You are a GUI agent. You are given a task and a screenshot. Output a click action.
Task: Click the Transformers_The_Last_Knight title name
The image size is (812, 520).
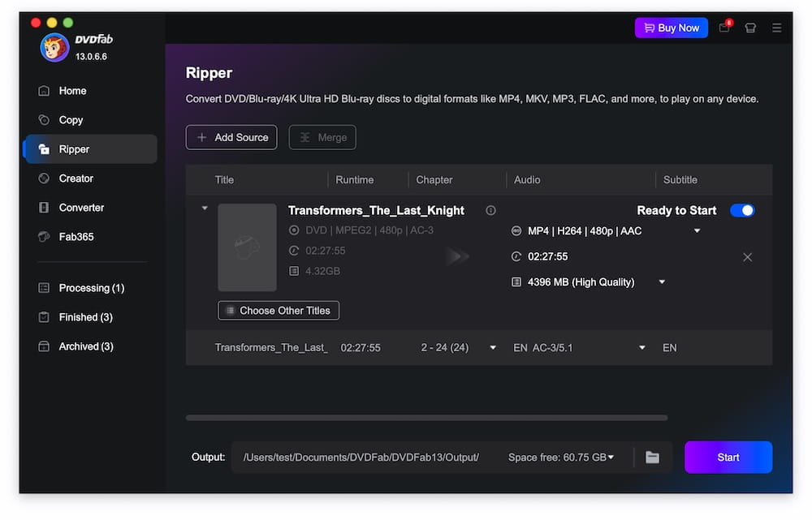(376, 211)
